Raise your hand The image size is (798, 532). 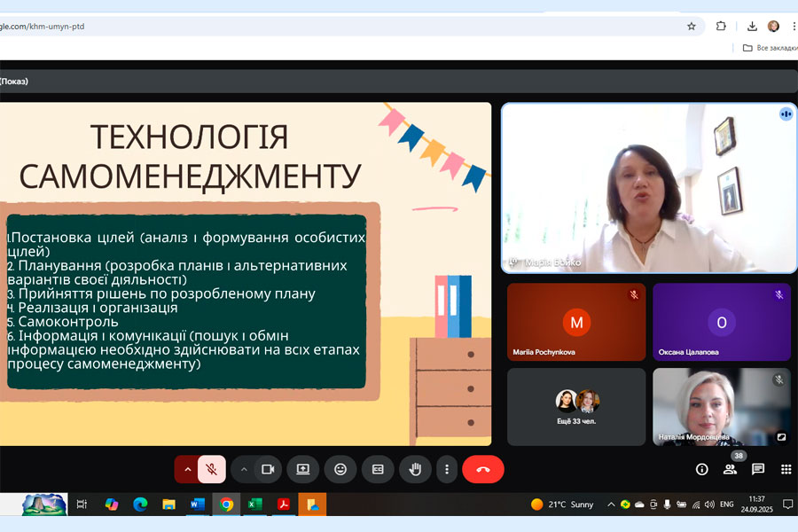(x=415, y=469)
